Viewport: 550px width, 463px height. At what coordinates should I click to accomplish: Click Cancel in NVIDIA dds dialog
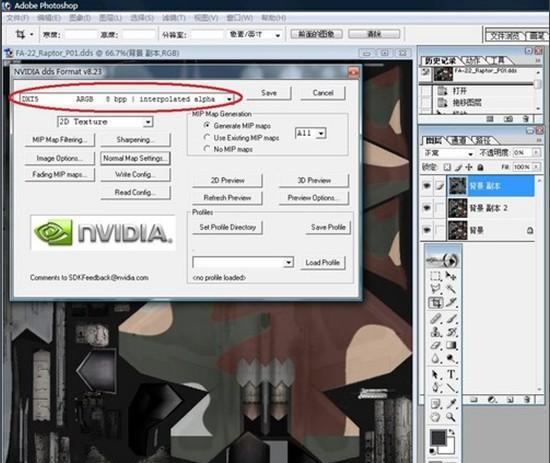pyautogui.click(x=323, y=93)
